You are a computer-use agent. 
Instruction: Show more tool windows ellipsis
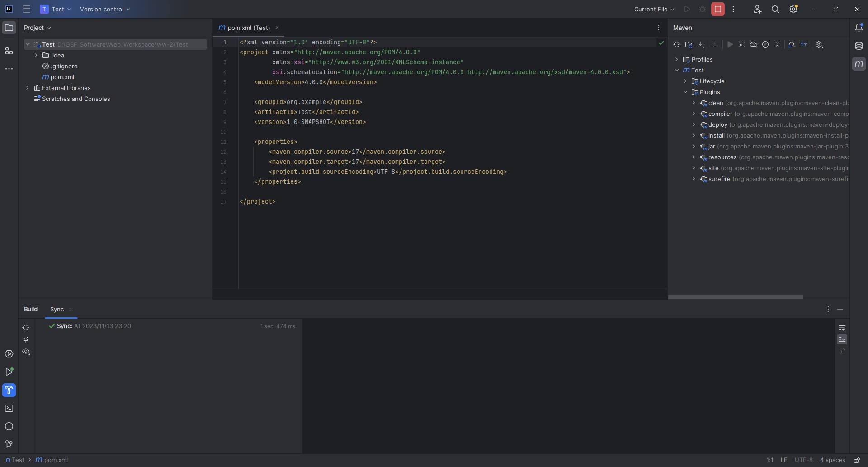pyautogui.click(x=9, y=69)
